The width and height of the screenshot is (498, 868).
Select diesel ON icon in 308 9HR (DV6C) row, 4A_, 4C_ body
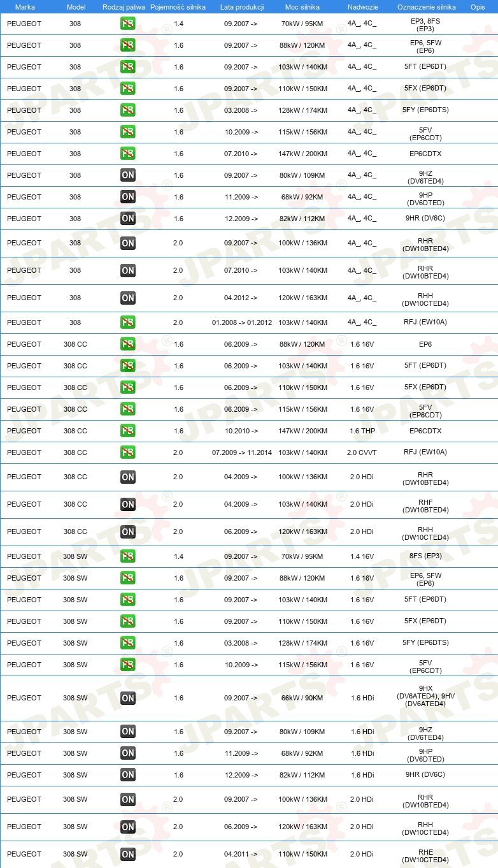pos(128,219)
